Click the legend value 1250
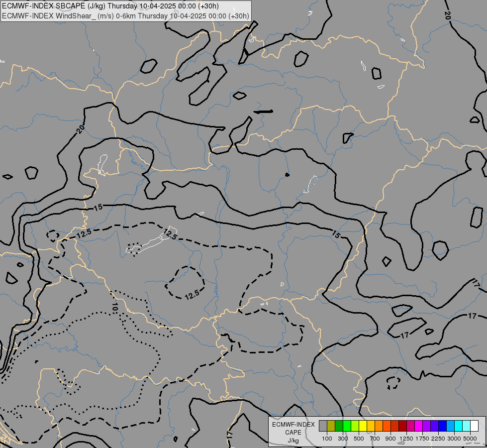 [406, 439]
